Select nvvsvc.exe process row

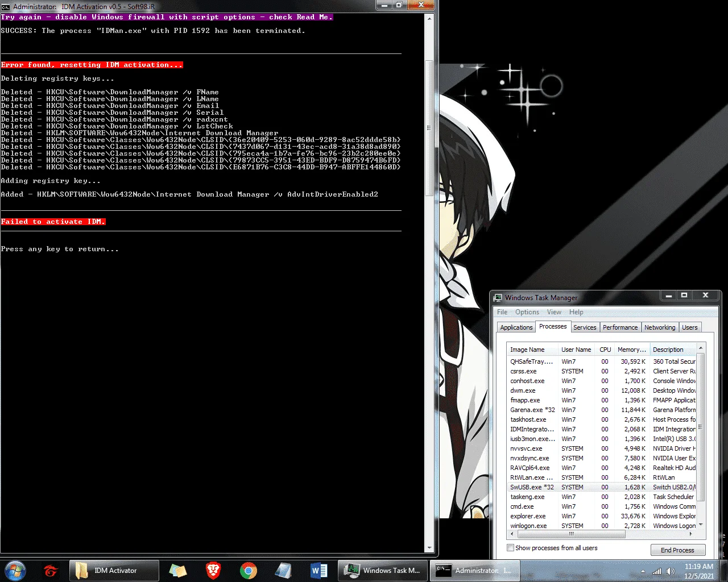[602, 448]
